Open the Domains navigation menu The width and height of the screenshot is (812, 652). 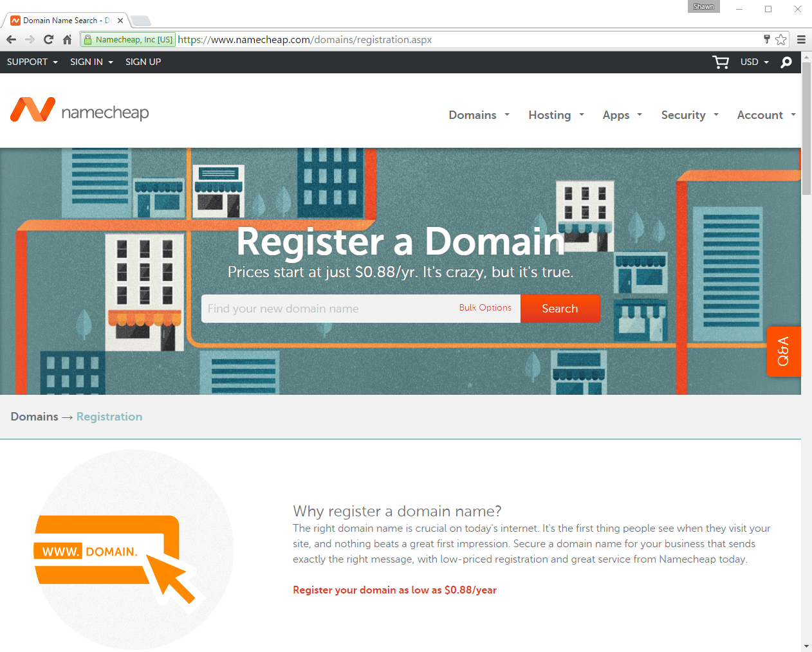click(479, 115)
